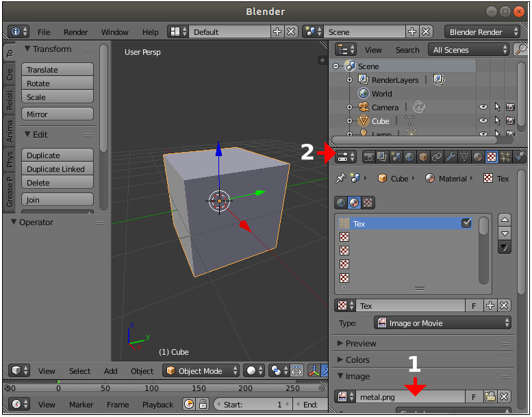
Task: Open the Material properties tab
Action: 478,157
